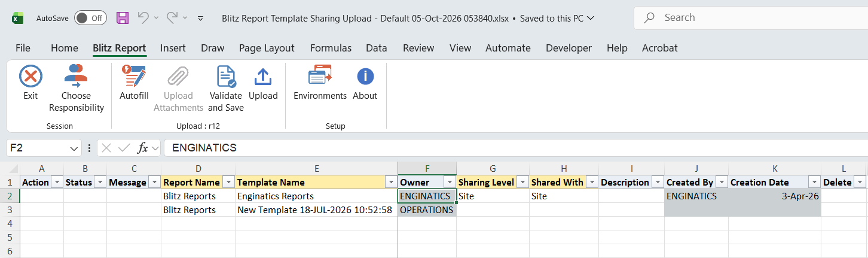Select row 3 header
Viewport: 868px width, 258px height.
point(10,210)
